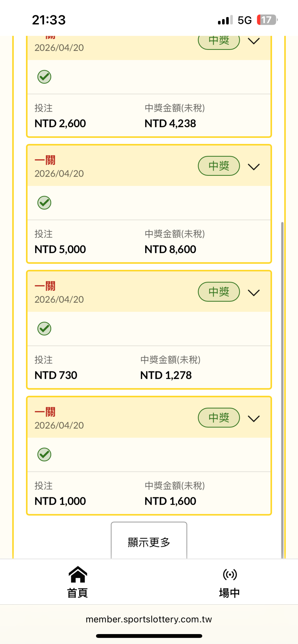Expand the NTD 730 bet details chevron
The height and width of the screenshot is (644, 298).
click(254, 293)
